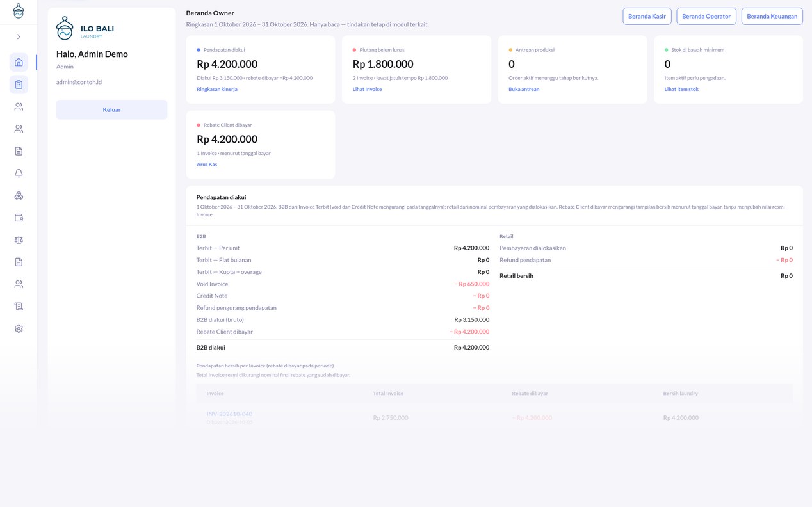Open the scroll log icon in sidebar

pyautogui.click(x=19, y=307)
